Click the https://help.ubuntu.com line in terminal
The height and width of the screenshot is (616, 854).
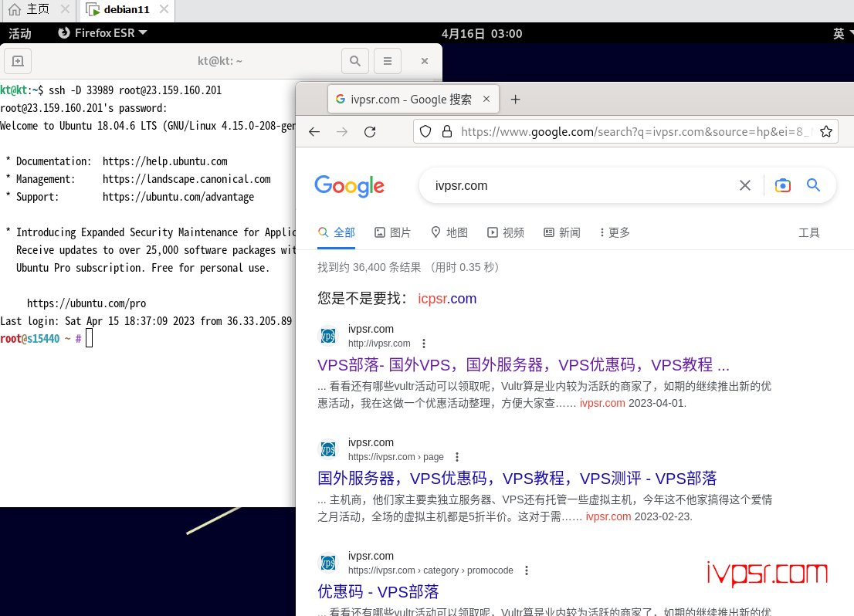165,161
